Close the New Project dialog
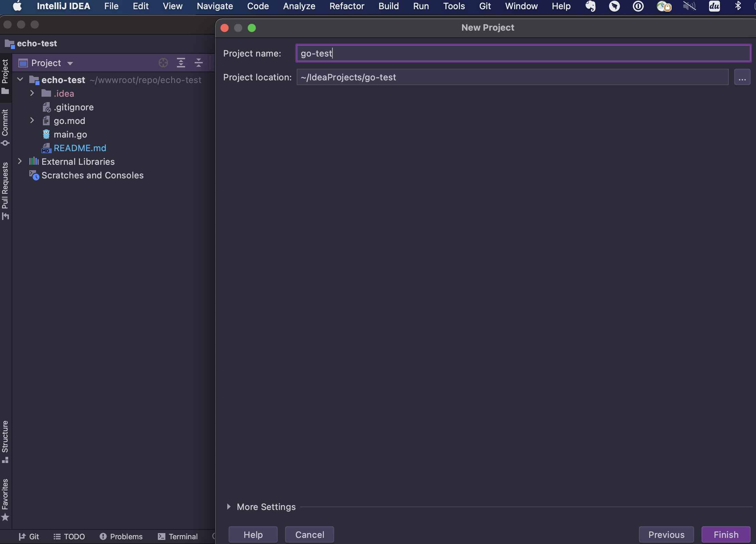 pyautogui.click(x=225, y=28)
